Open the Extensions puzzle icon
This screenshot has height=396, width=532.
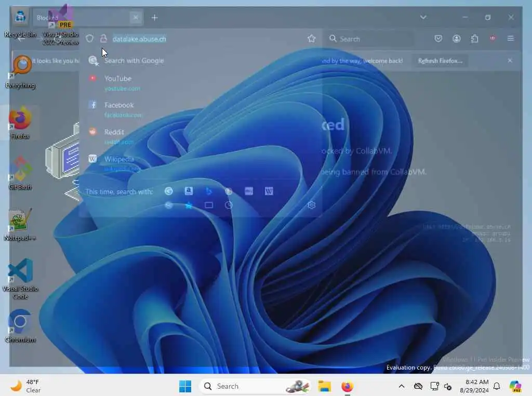[475, 38]
